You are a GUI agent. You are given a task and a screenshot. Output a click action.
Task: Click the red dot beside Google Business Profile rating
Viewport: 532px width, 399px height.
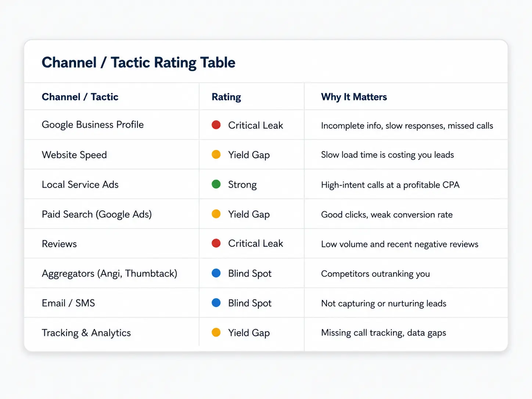click(x=216, y=125)
